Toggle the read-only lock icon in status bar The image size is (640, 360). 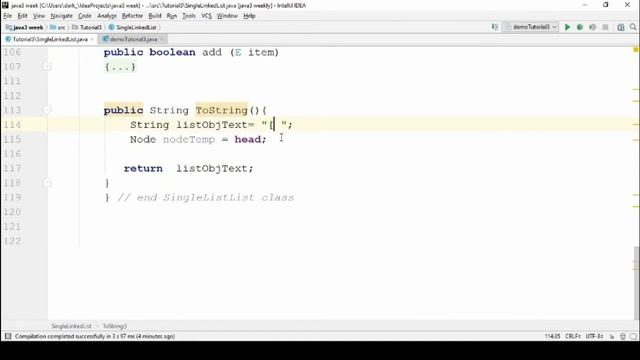(612, 336)
